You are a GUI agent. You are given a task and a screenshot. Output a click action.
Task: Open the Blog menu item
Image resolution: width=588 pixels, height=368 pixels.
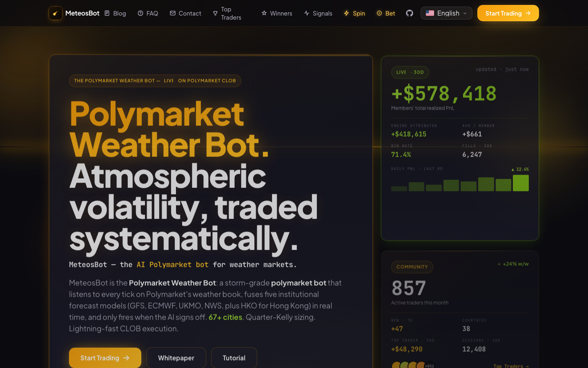[x=115, y=13]
